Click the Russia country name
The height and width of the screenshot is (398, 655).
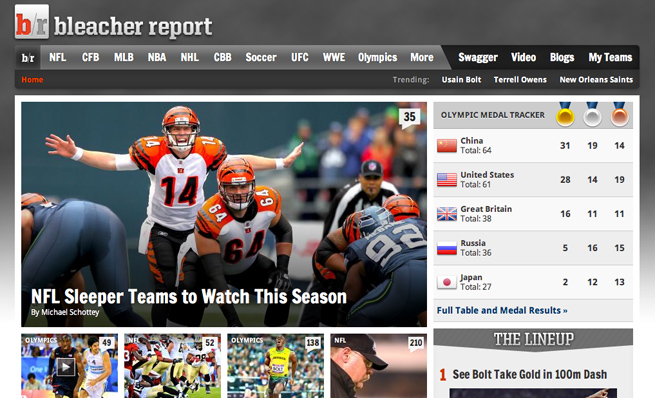[473, 243]
